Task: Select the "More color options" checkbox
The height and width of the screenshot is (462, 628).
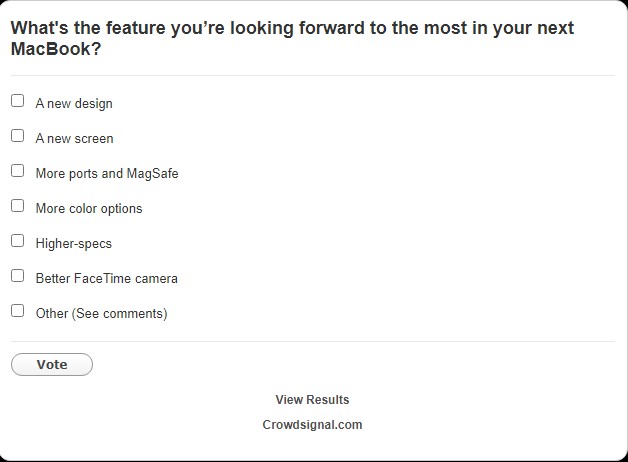Action: click(17, 206)
